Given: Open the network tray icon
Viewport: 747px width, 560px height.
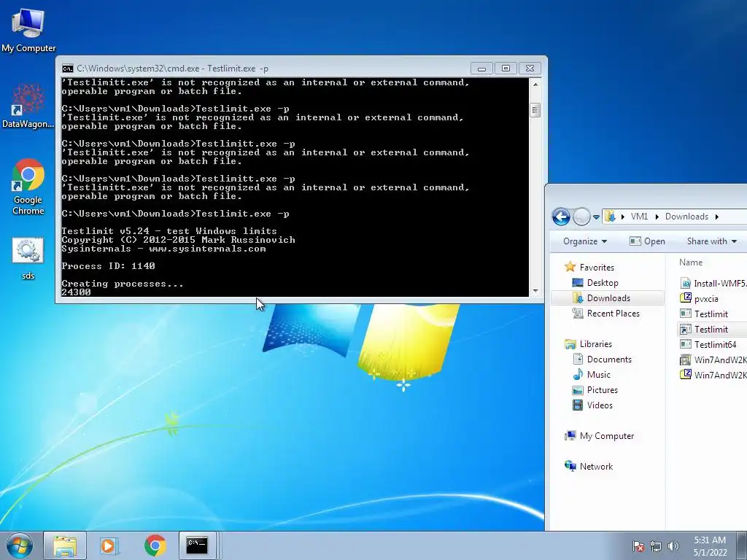Looking at the screenshot, I should (656, 546).
